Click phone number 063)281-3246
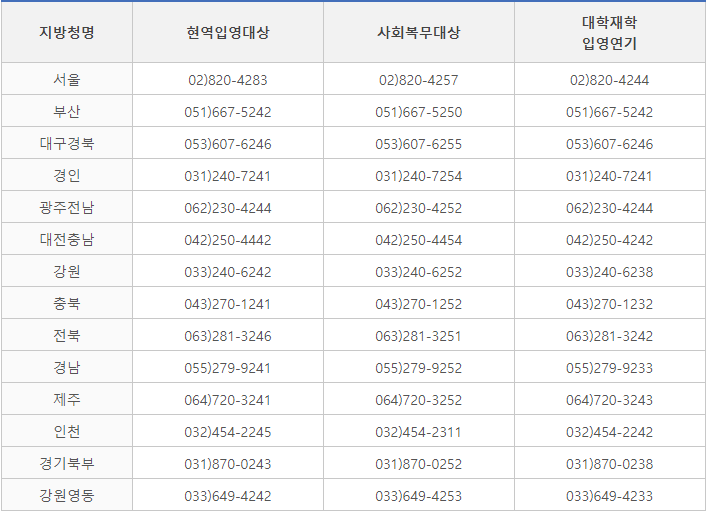 click(228, 336)
